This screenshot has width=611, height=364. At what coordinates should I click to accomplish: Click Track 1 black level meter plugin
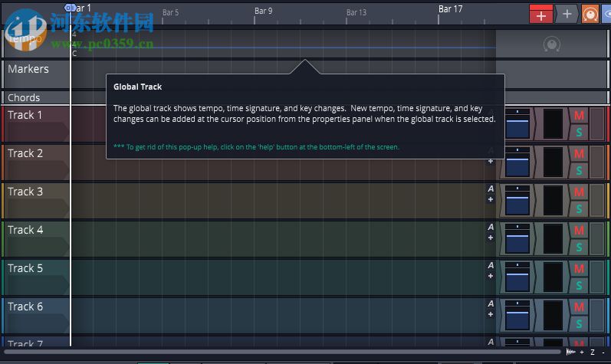pyautogui.click(x=553, y=124)
